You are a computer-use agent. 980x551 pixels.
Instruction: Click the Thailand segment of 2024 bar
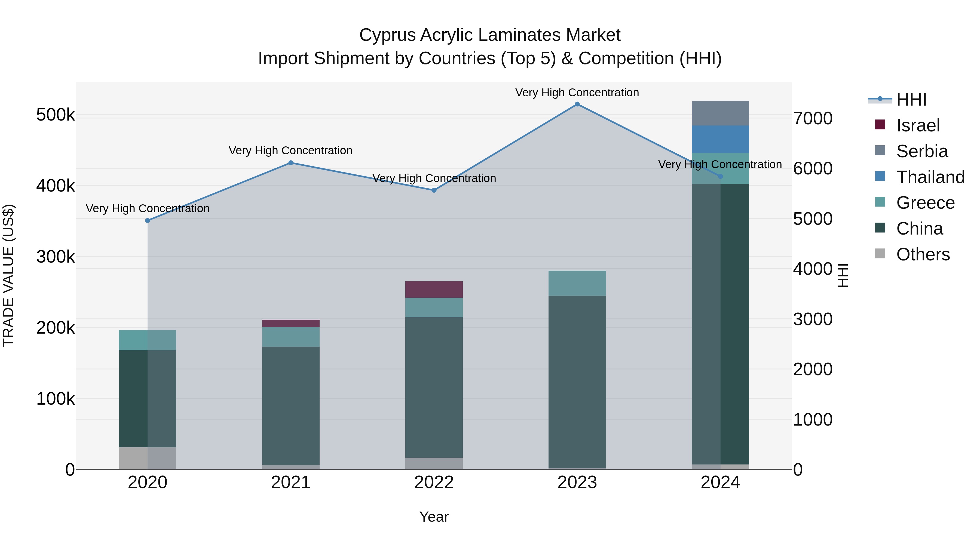[x=720, y=140]
